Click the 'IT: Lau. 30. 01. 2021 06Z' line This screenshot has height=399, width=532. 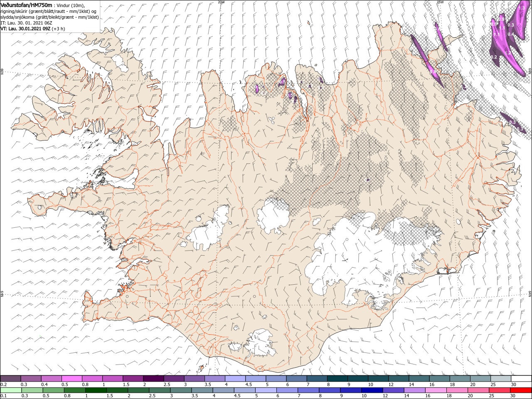(26, 22)
